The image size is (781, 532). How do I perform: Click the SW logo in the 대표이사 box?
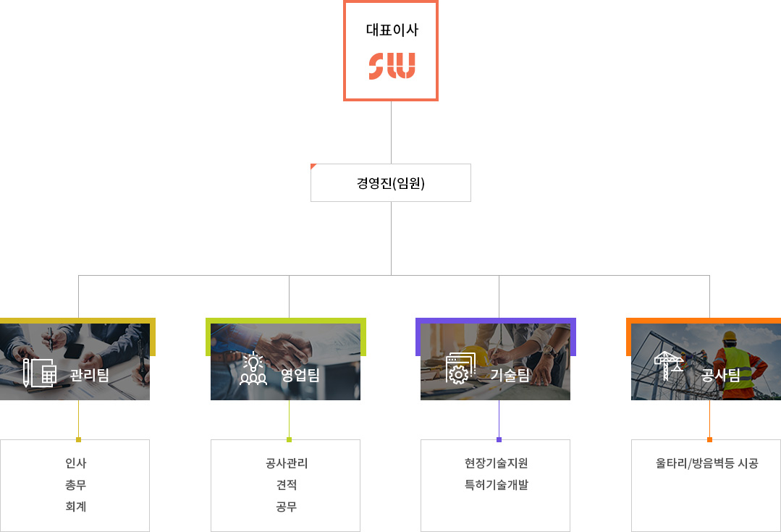pyautogui.click(x=392, y=67)
